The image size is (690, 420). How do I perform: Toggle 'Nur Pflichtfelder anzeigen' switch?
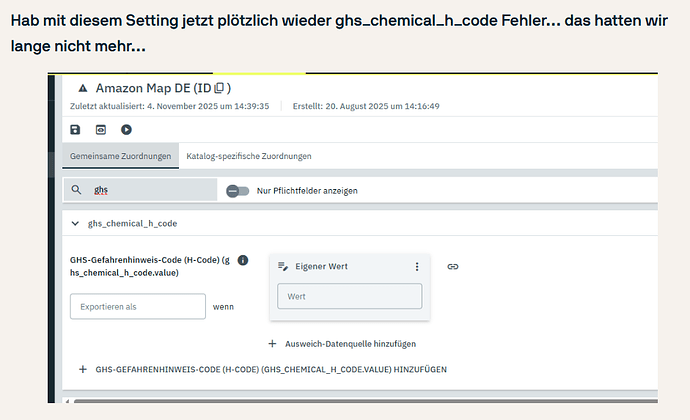point(237,190)
